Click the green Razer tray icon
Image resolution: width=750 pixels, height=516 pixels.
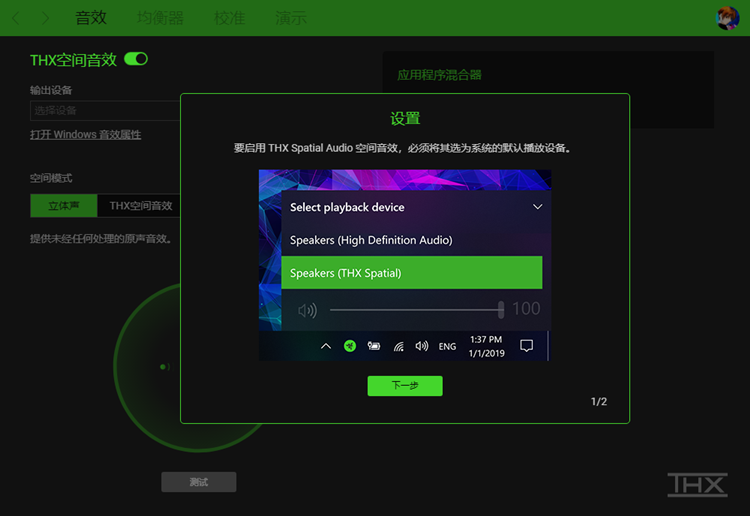[x=350, y=346]
